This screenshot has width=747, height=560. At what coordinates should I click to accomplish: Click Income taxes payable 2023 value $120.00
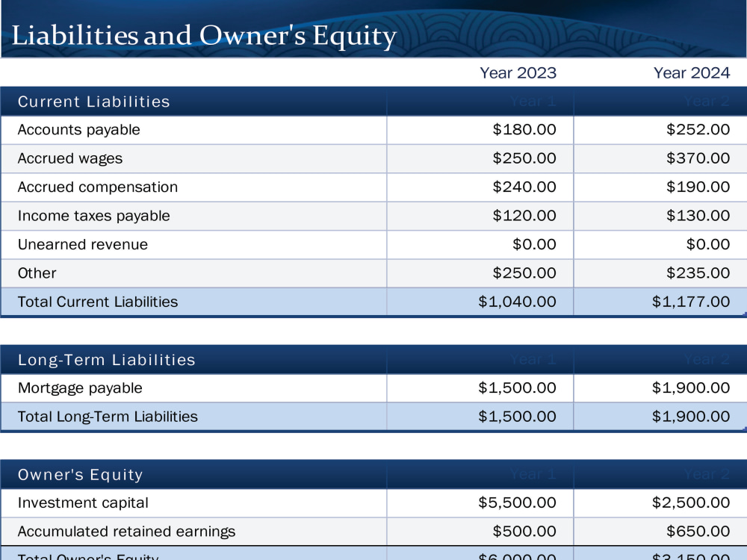tap(524, 215)
